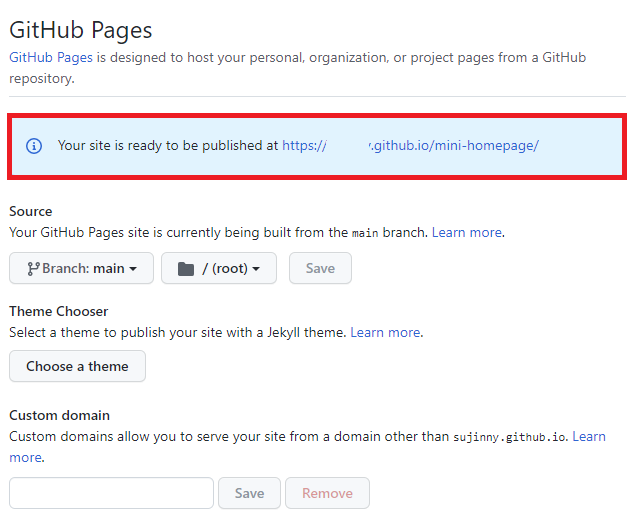Open the Branch: main dropdown
The image size is (642, 516).
click(81, 268)
